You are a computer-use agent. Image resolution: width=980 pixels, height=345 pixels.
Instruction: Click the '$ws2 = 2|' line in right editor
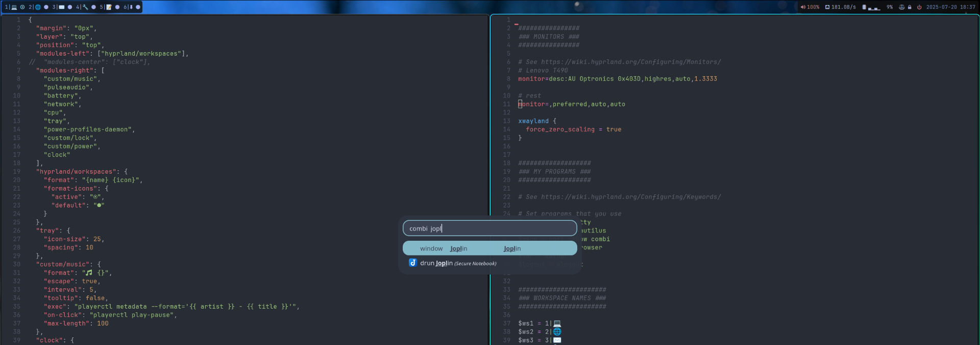tap(540, 332)
